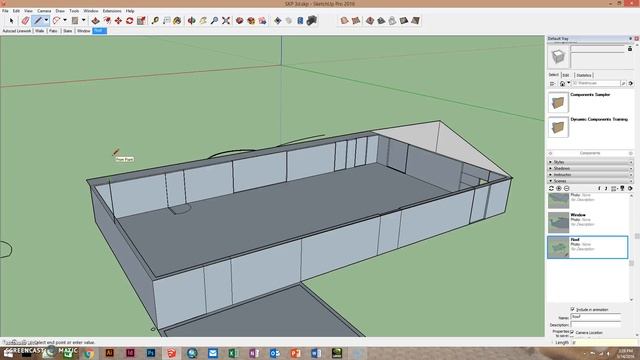Click the Remove Scene minus icon
Viewport: 640px width, 360px height.
click(x=567, y=188)
